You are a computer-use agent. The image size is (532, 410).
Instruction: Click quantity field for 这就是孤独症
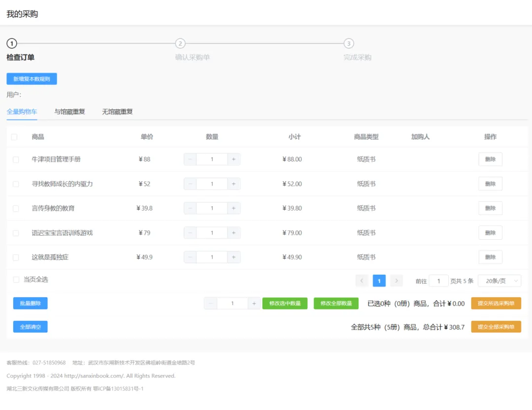click(x=212, y=257)
